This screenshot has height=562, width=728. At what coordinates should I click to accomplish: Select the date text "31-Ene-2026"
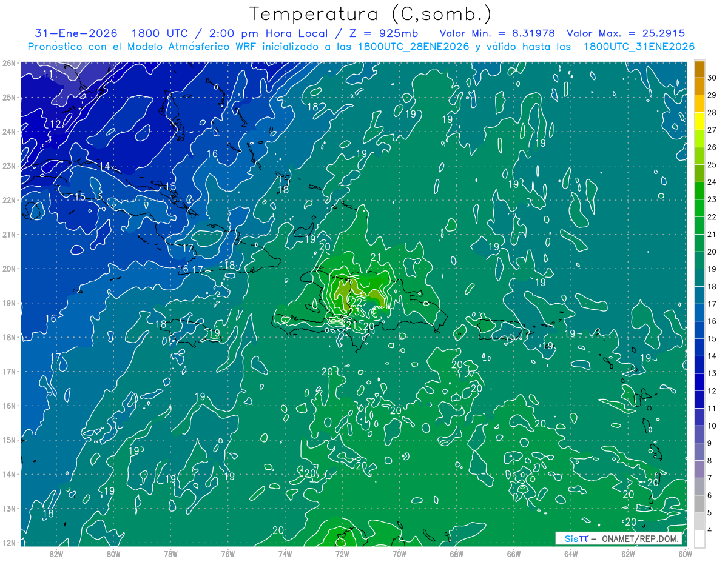75,33
